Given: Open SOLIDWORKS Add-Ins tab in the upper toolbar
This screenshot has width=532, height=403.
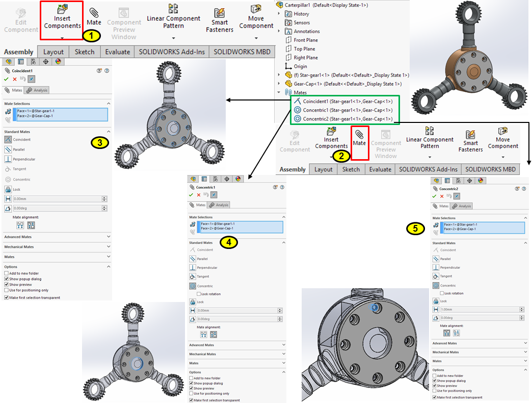Looking at the screenshot, I should click(172, 52).
